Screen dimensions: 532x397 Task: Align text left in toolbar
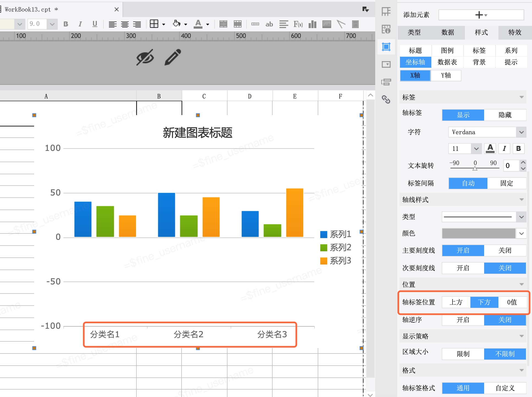(113, 24)
